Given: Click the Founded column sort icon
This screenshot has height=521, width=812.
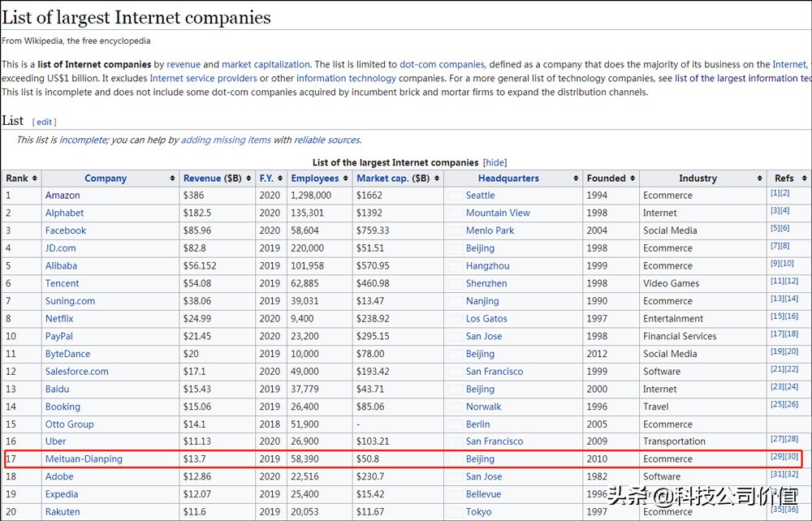Looking at the screenshot, I should click(x=633, y=179).
